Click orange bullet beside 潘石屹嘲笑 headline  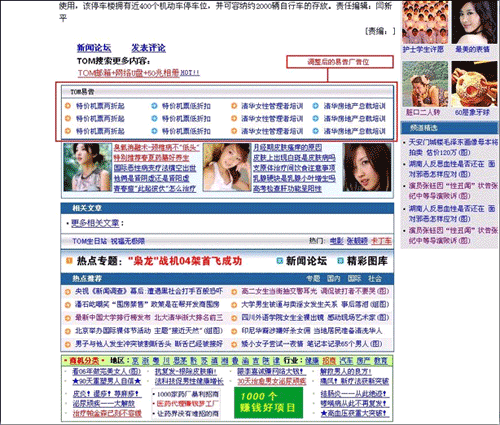click(x=68, y=305)
